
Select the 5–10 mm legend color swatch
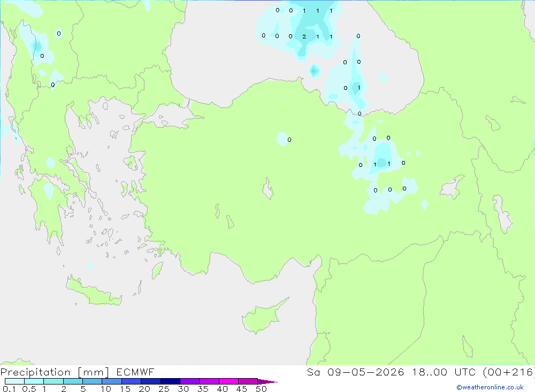[x=92, y=381]
